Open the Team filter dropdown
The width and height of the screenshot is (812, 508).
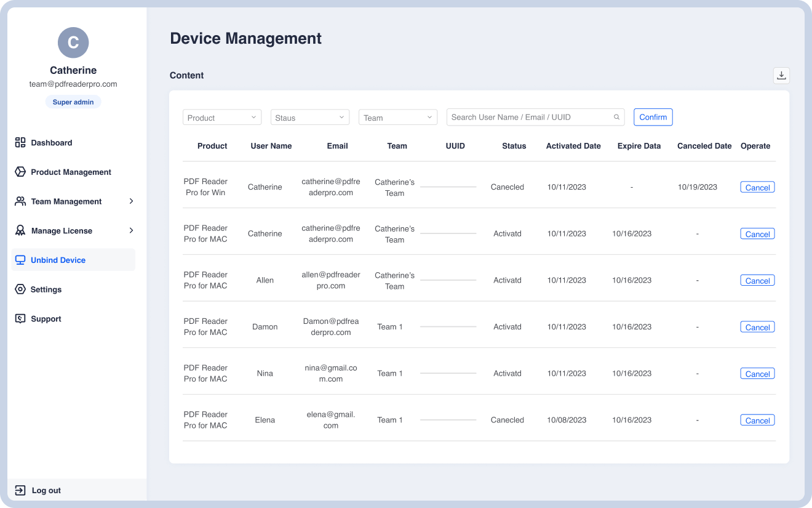pos(398,117)
